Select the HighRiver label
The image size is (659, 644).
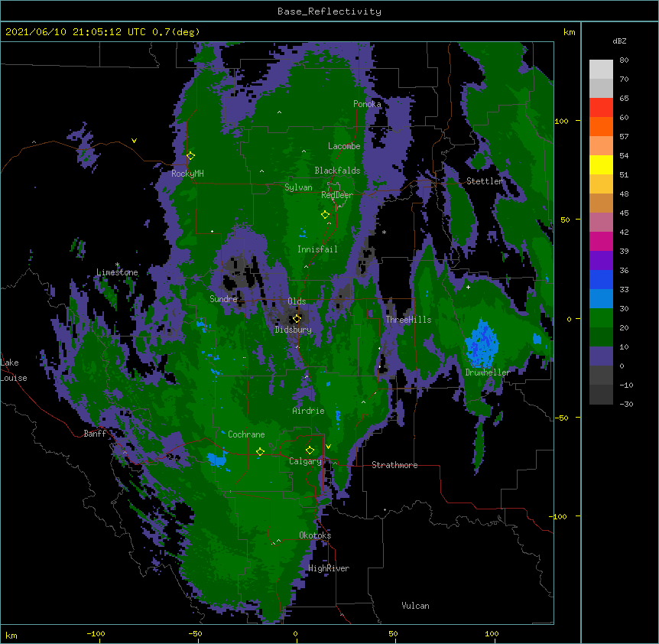(x=329, y=568)
